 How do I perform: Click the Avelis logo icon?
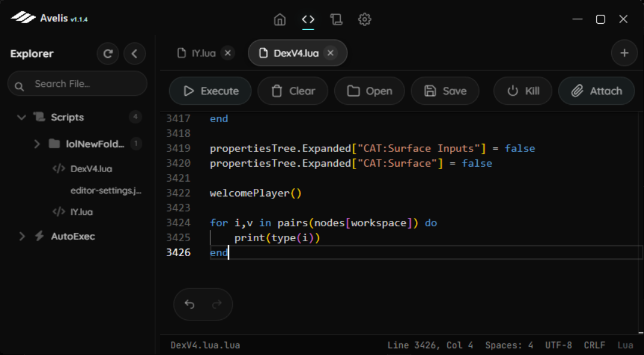click(x=23, y=18)
